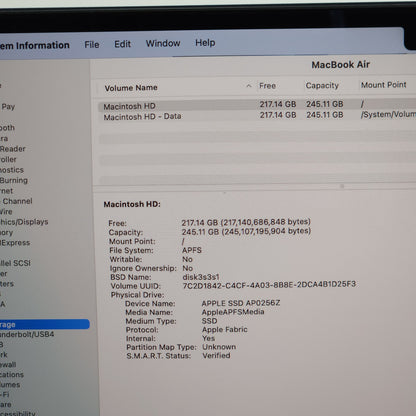The height and width of the screenshot is (416, 416).
Task: Click 245.11 GB capacity in Macintosh HD - Data row
Action: [x=325, y=115]
